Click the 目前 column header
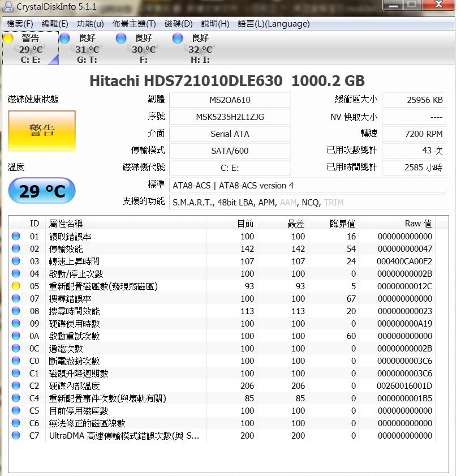The height and width of the screenshot is (476, 461). pos(232,224)
